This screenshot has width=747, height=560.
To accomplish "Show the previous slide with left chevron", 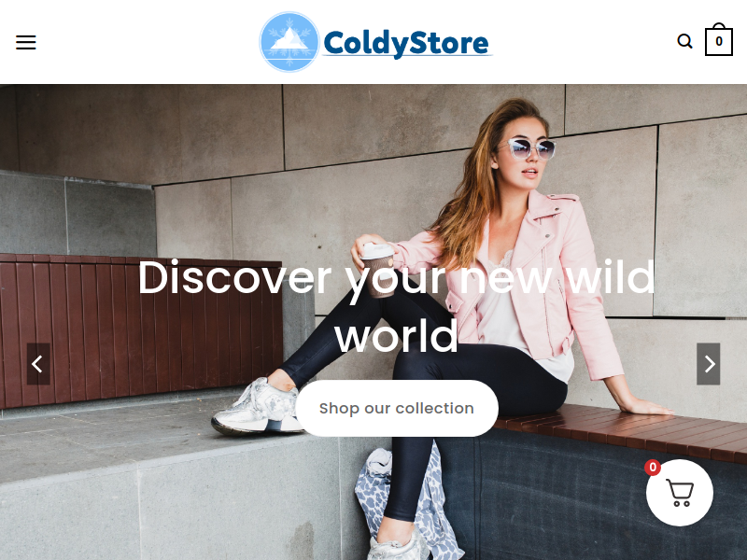I will [x=38, y=364].
